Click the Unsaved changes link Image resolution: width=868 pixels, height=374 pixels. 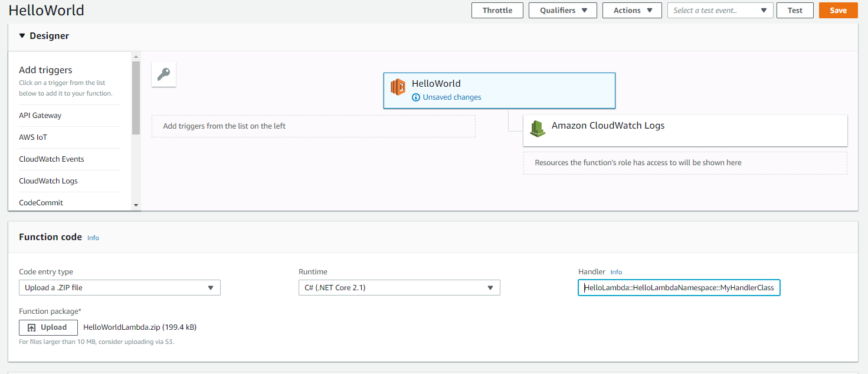(452, 97)
